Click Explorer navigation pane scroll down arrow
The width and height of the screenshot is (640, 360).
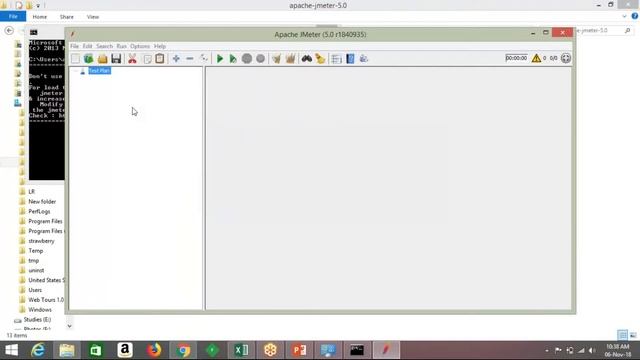coord(69,326)
